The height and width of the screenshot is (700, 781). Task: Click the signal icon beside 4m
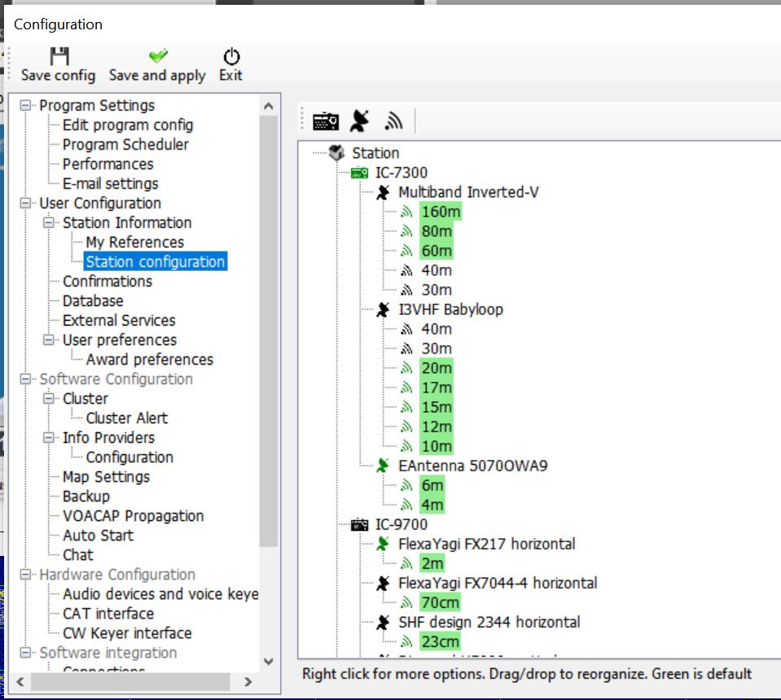point(406,505)
